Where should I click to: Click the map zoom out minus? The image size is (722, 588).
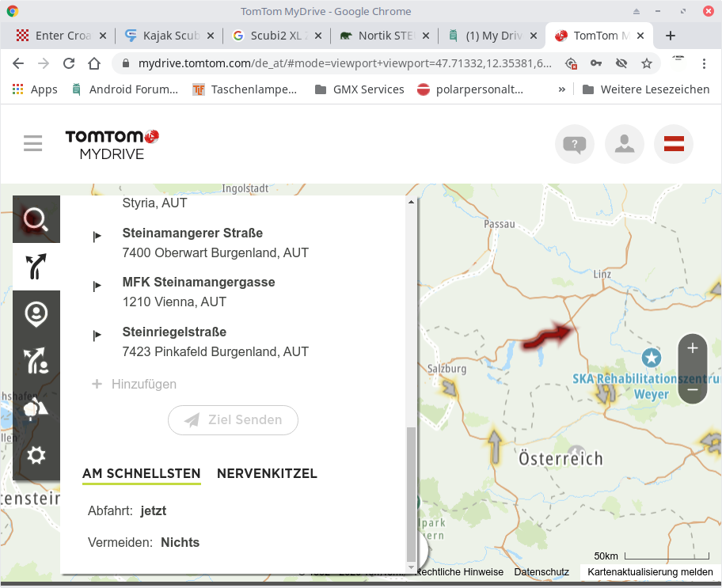693,389
